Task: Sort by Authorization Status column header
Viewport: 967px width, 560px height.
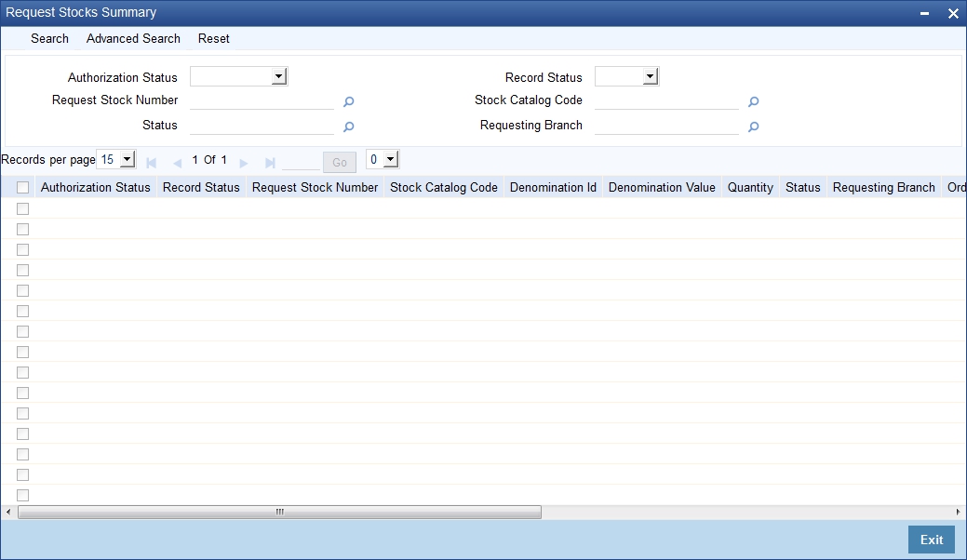Action: [x=96, y=187]
